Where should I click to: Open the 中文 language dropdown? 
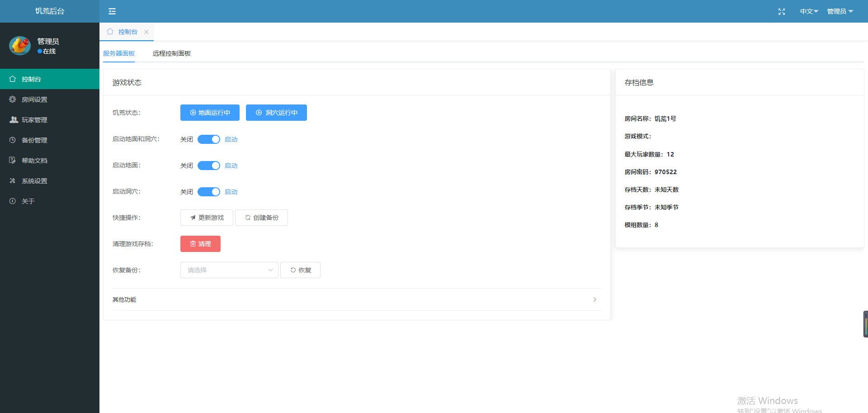(809, 11)
